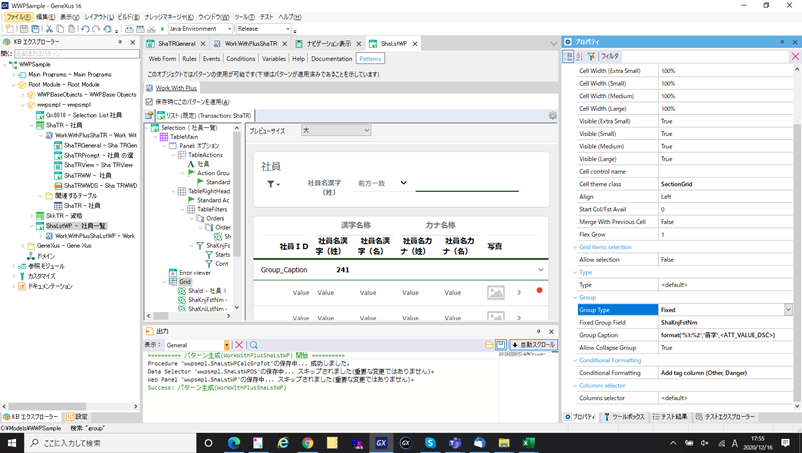Click the output search magnifier icon
The height and width of the screenshot is (453, 802).
(x=254, y=345)
